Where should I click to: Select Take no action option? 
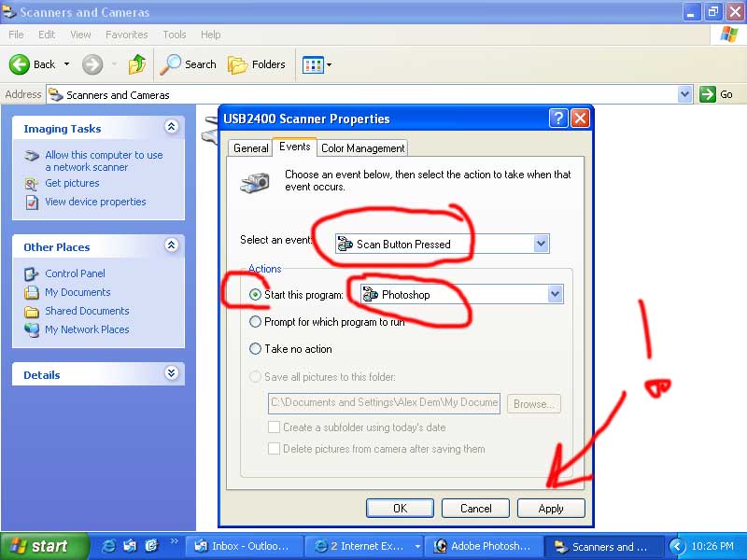point(255,349)
